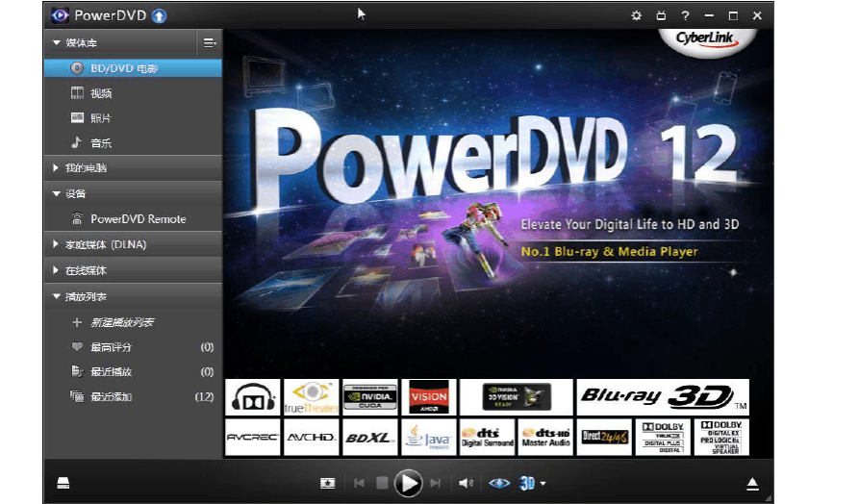Click the PowerDVD upgrade arrow icon
Viewport: 859px width, 504px height.
pos(159,15)
